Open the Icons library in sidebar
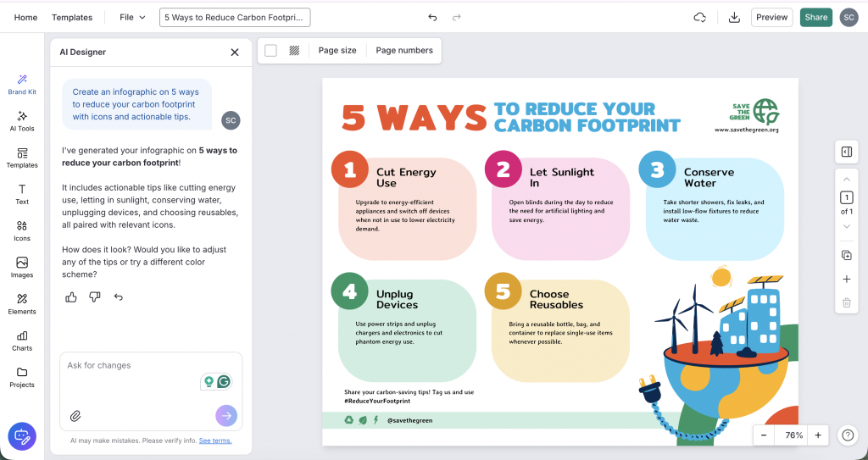 tap(22, 230)
